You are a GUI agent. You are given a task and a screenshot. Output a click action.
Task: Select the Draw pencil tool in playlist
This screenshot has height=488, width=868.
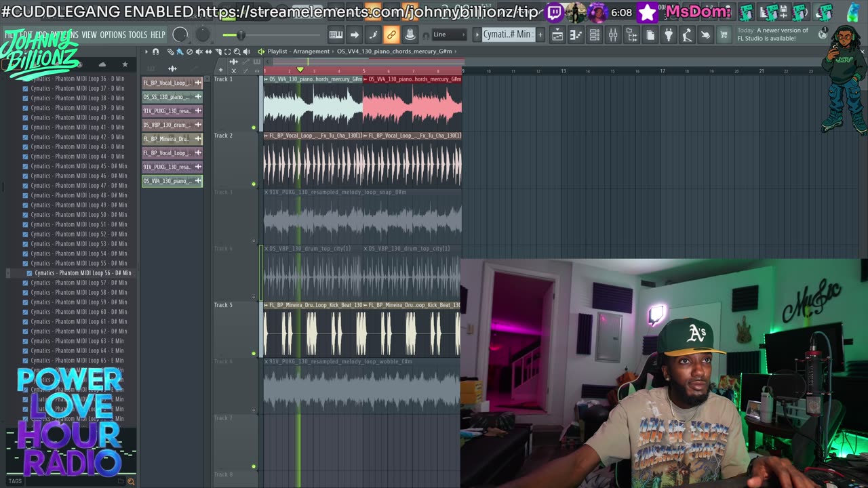point(170,52)
